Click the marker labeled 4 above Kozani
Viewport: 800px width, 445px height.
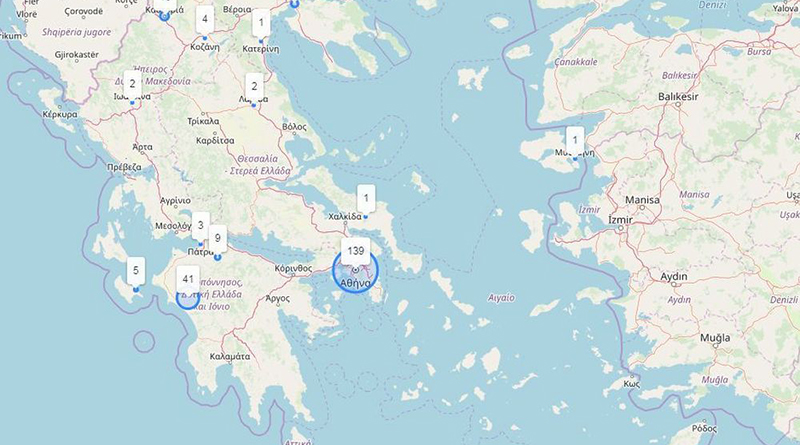(x=205, y=19)
